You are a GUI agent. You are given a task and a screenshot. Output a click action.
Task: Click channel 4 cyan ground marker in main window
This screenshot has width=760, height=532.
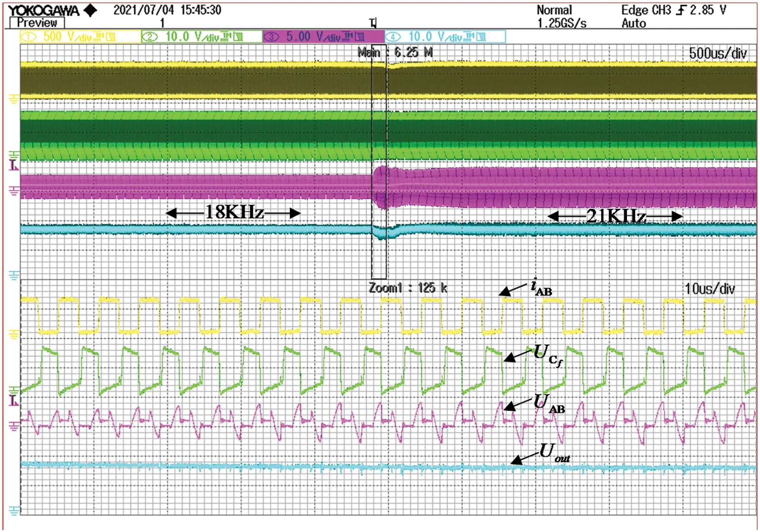click(14, 276)
